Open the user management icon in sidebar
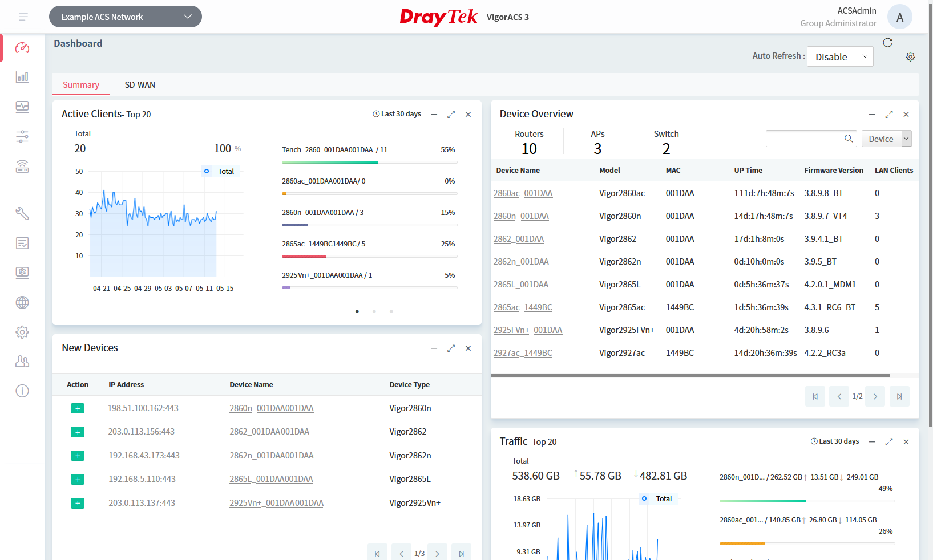Viewport: 933px width, 560px height. (x=22, y=361)
